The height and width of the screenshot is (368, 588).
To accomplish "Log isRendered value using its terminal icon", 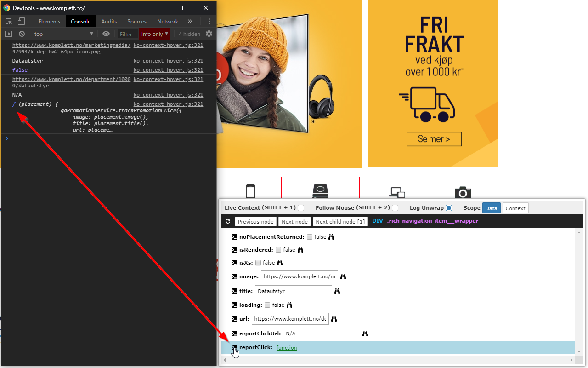I will tap(234, 250).
